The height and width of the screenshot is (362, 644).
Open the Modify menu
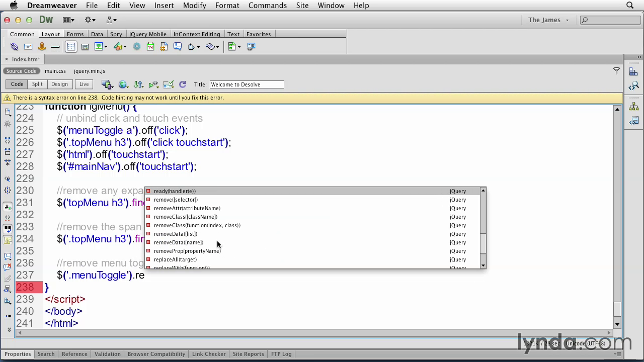195,6
